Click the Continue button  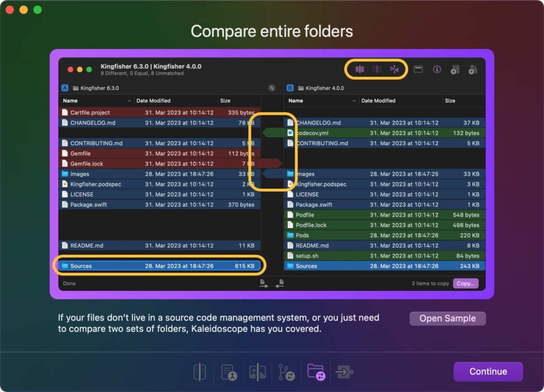point(488,372)
